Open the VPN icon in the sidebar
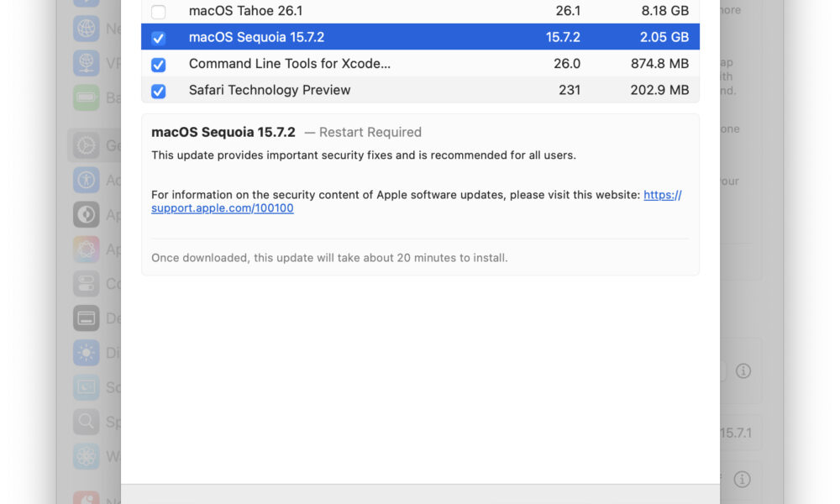This screenshot has height=504, width=840. (87, 63)
